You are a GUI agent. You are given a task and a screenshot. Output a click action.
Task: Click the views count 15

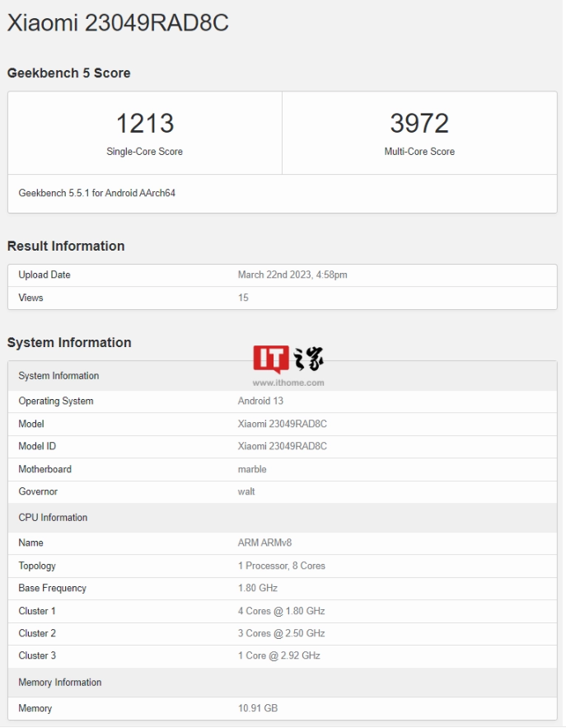pos(243,298)
